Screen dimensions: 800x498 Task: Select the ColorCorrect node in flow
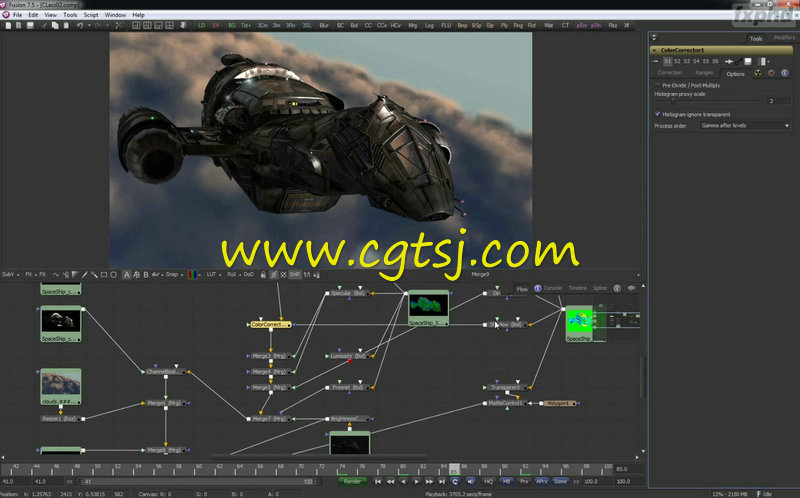[270, 325]
